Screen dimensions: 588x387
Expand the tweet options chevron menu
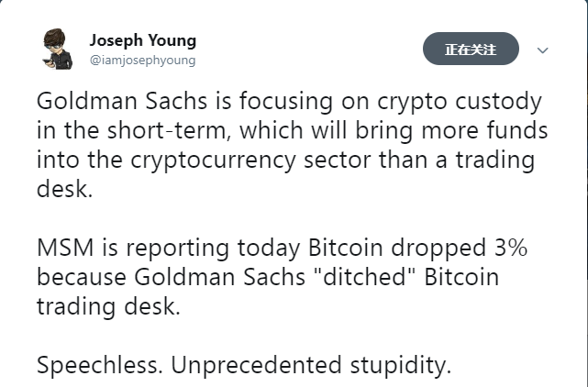543,50
